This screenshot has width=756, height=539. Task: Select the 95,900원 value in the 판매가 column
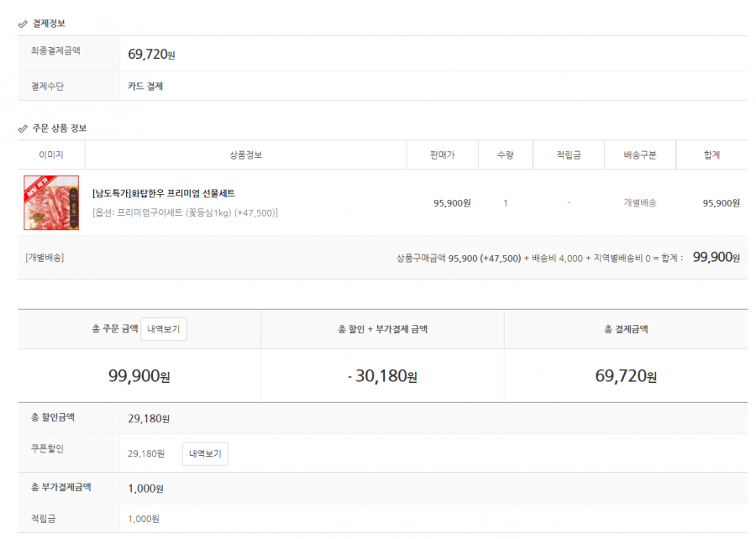click(452, 203)
